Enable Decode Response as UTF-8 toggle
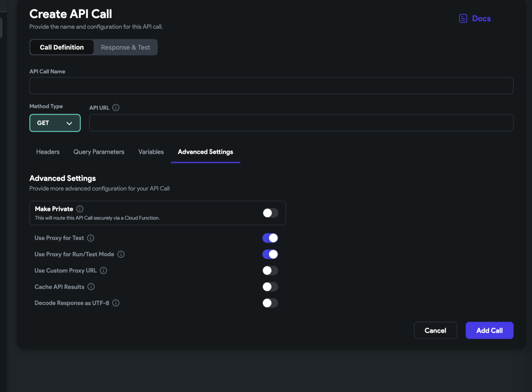Screen dimensions: 532x392 270,303
